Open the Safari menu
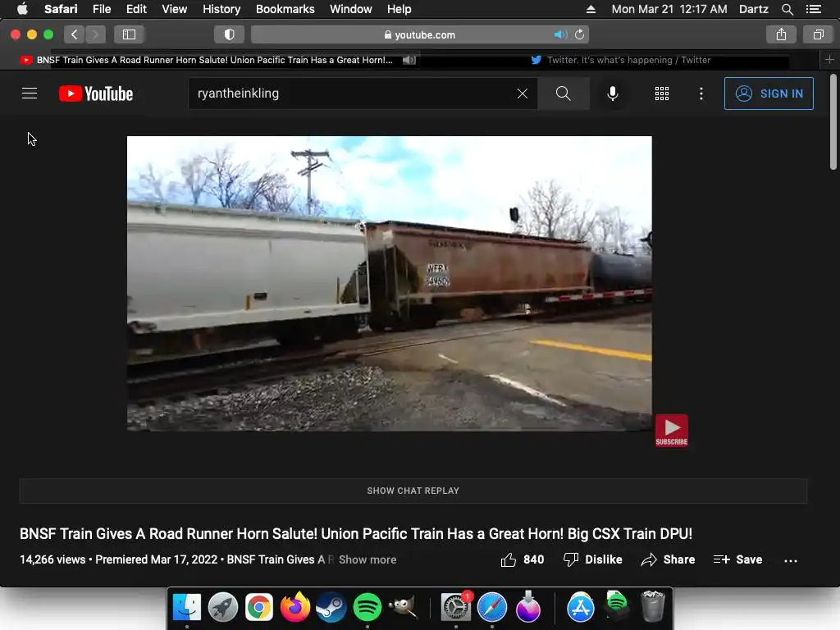The image size is (840, 630). pyautogui.click(x=61, y=9)
